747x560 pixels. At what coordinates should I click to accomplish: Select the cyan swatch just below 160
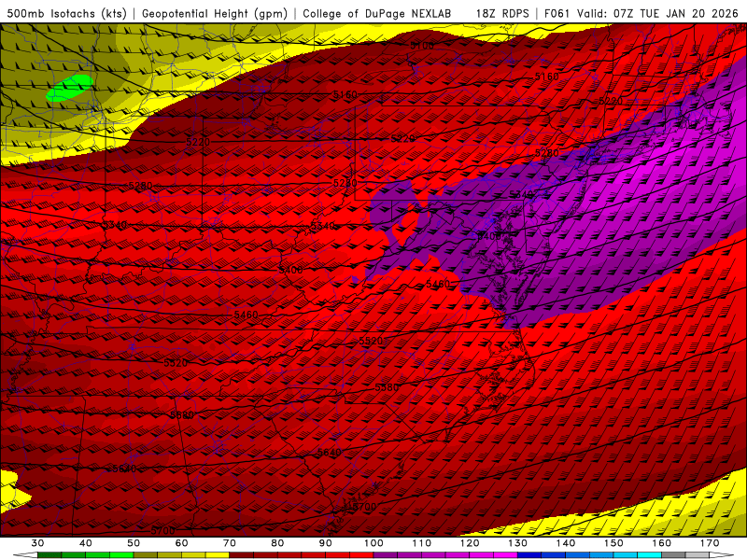(649, 555)
